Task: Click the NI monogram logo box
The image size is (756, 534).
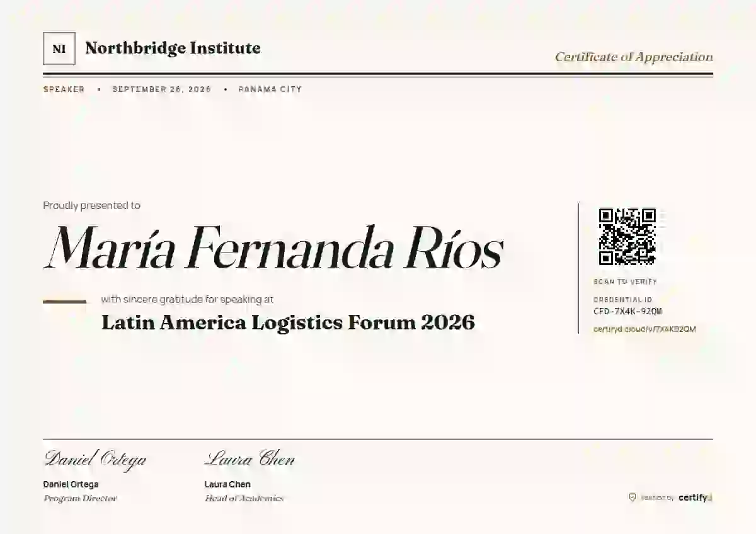Action: point(59,48)
